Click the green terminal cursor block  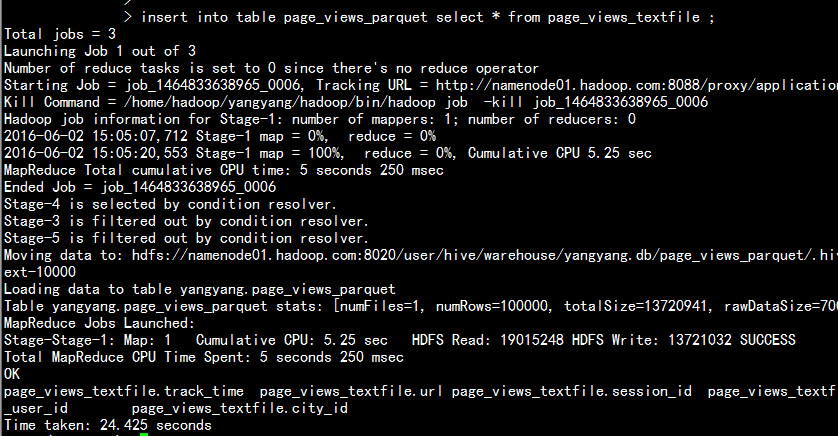144,434
